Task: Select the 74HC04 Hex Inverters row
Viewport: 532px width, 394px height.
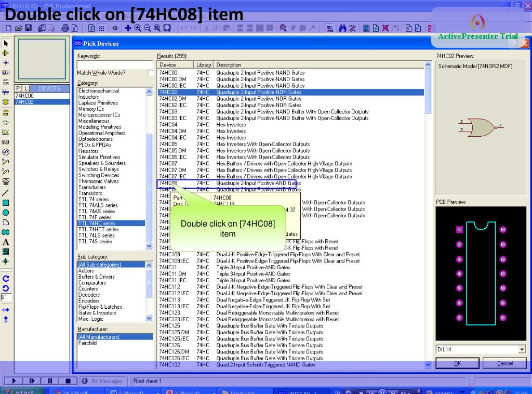Action: tap(291, 125)
